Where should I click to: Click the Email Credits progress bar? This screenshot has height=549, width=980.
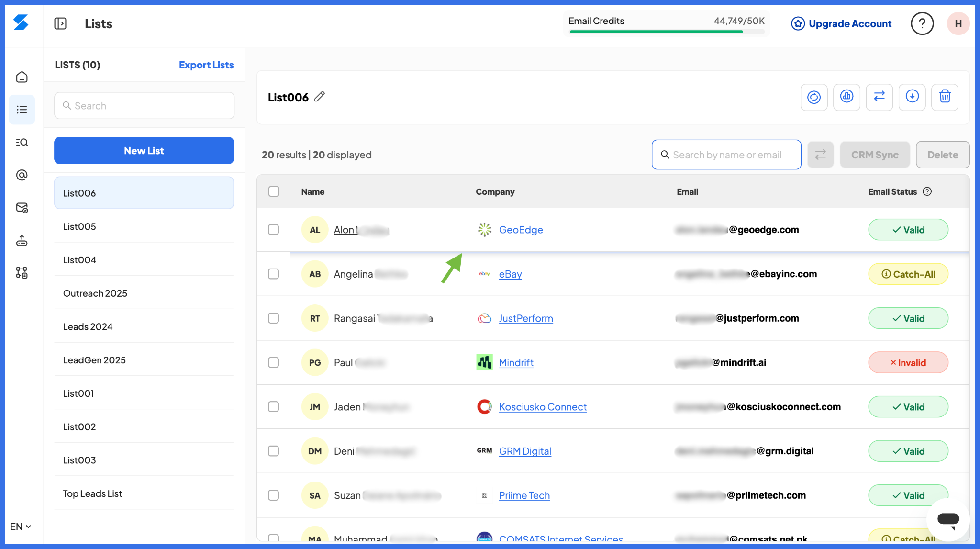tap(667, 32)
